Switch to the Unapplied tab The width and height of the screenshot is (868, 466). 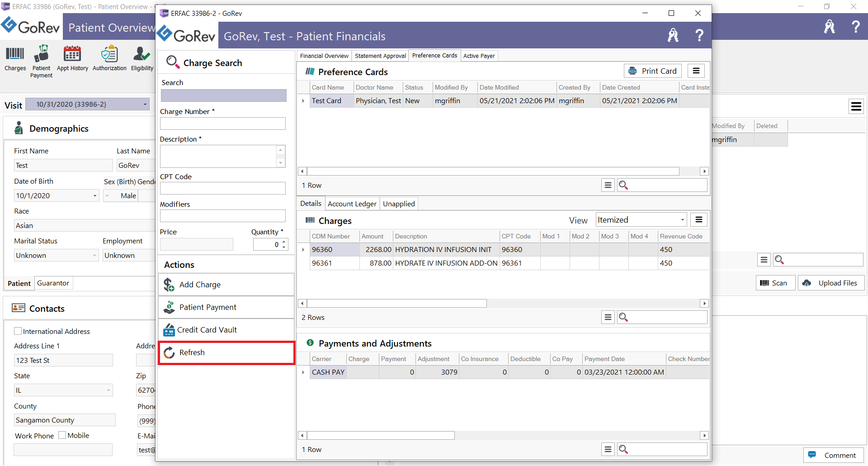[x=399, y=204]
